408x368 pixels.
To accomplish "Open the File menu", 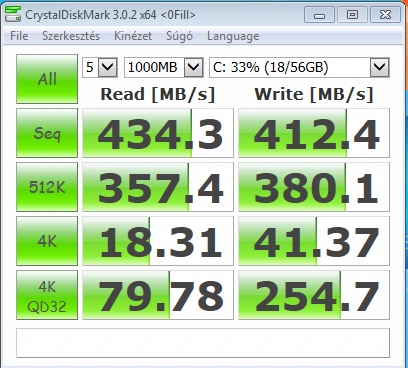I will coord(19,36).
